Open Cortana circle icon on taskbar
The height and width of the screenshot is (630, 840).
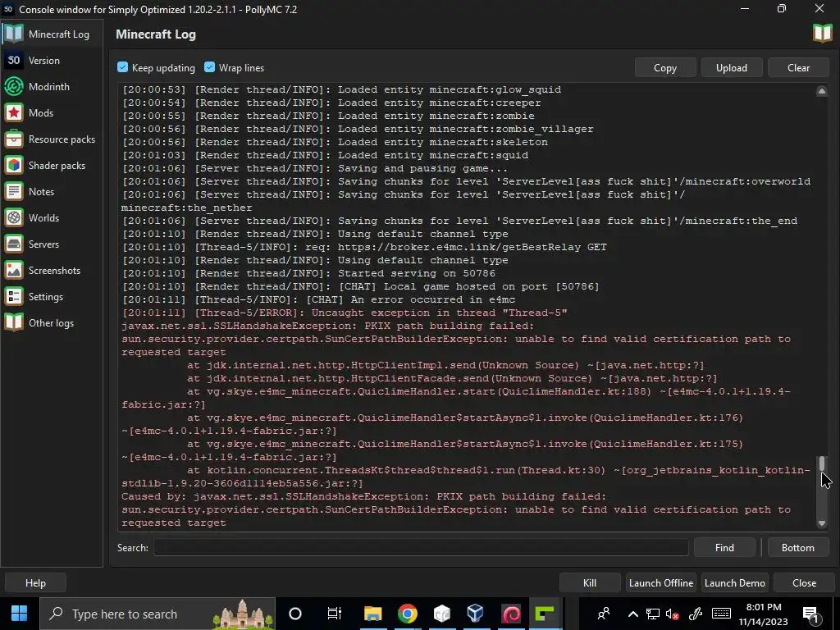pos(295,614)
